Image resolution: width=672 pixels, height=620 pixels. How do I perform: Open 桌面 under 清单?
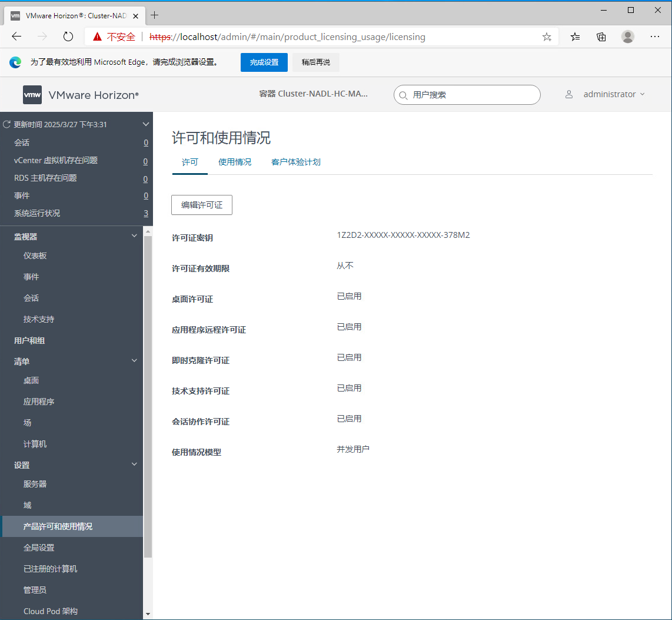coord(31,380)
